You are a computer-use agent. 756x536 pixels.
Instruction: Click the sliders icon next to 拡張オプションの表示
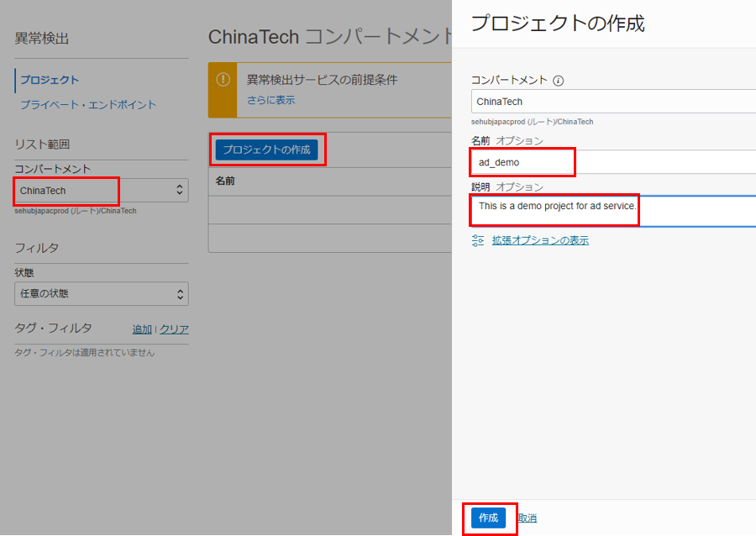point(478,240)
